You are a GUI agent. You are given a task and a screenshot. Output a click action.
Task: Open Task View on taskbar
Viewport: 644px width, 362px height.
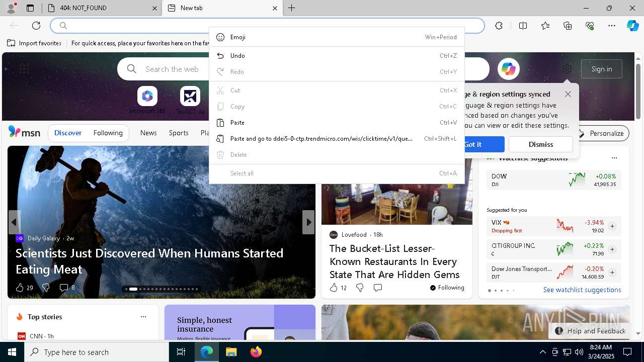click(181, 352)
